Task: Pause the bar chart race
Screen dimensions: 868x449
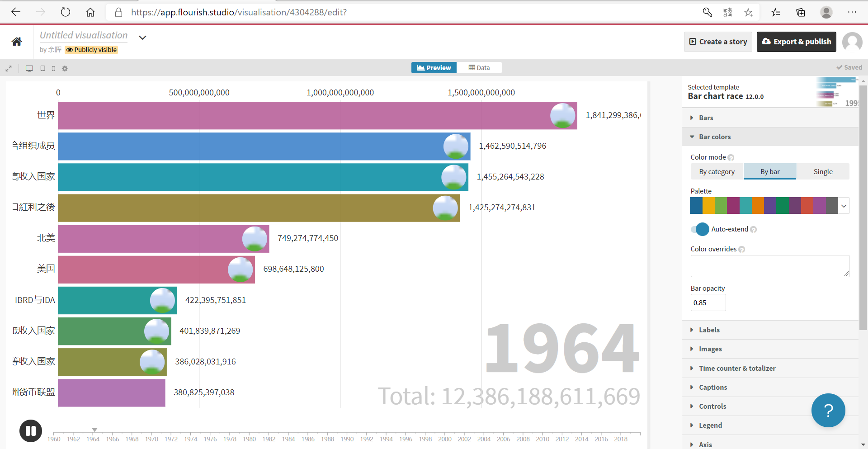Action: pyautogui.click(x=31, y=431)
